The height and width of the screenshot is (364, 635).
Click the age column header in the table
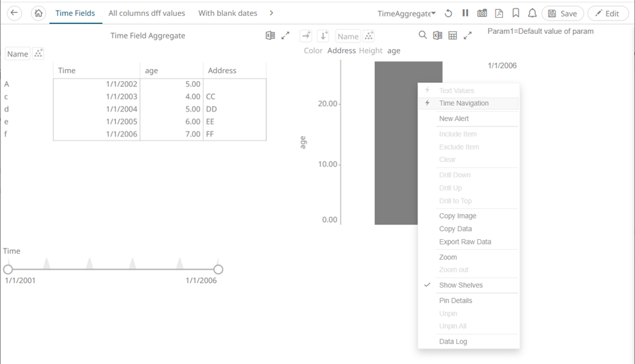tap(172, 70)
